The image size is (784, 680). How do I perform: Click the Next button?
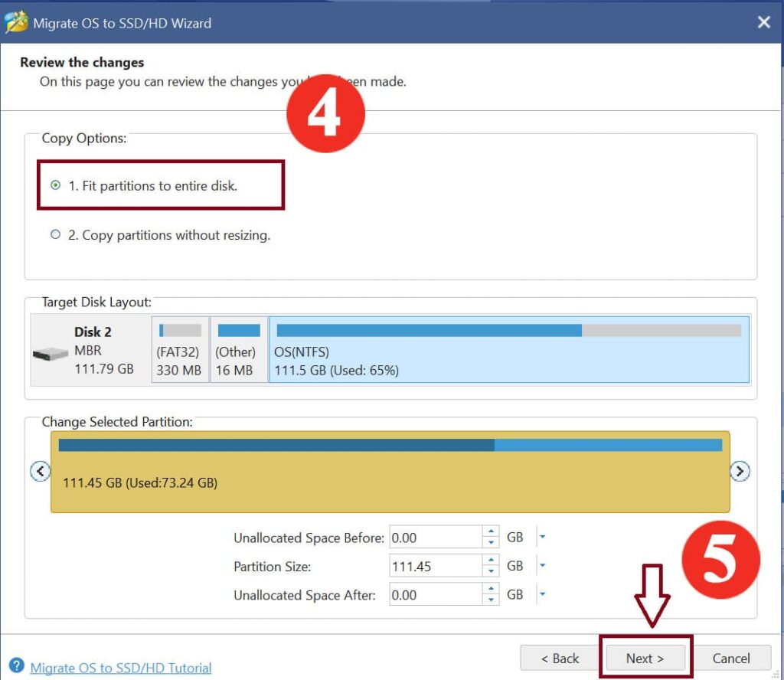point(645,659)
